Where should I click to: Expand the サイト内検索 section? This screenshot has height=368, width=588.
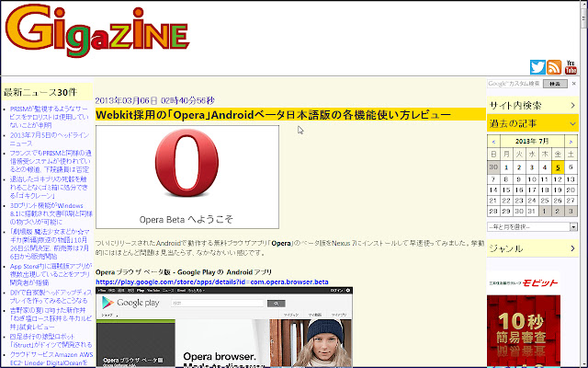pos(571,104)
